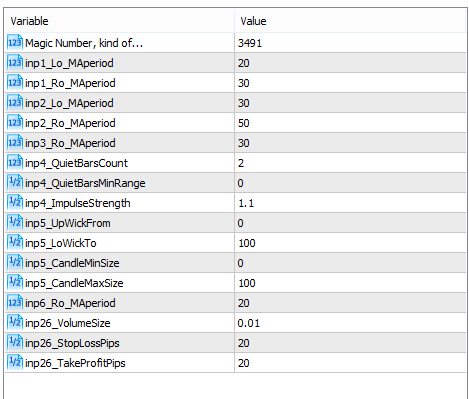Click the icon next to inp26_VolumeSize
469x399 pixels.
pos(15,323)
